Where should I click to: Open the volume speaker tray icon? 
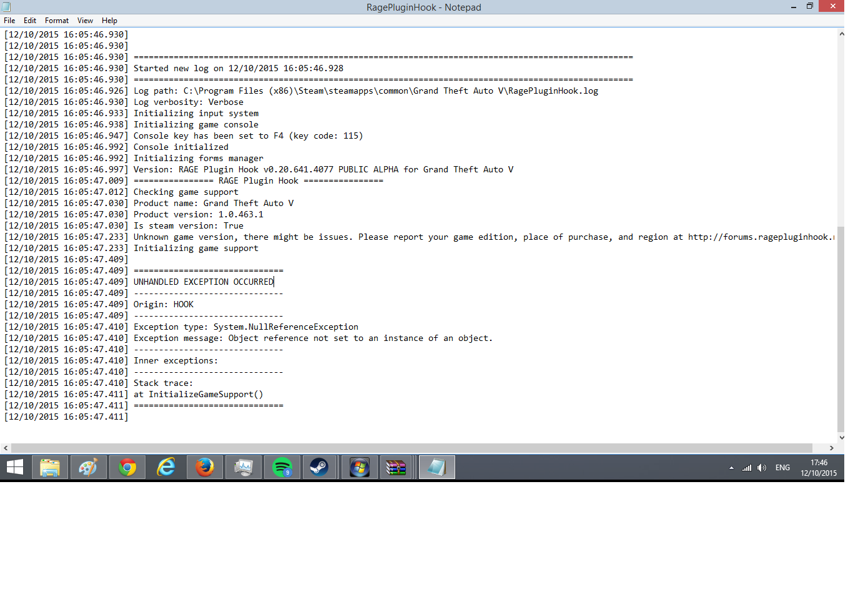point(762,468)
